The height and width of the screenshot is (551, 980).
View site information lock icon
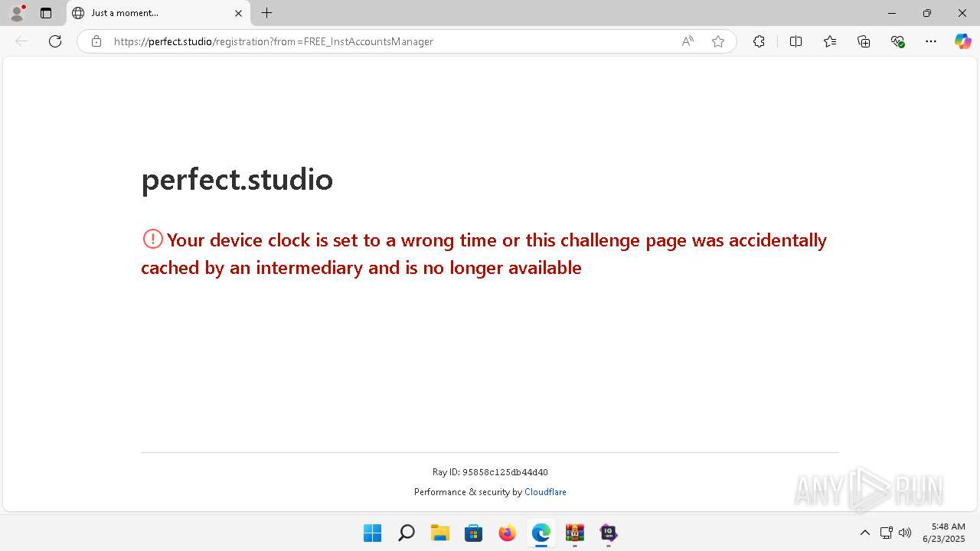[x=96, y=41]
